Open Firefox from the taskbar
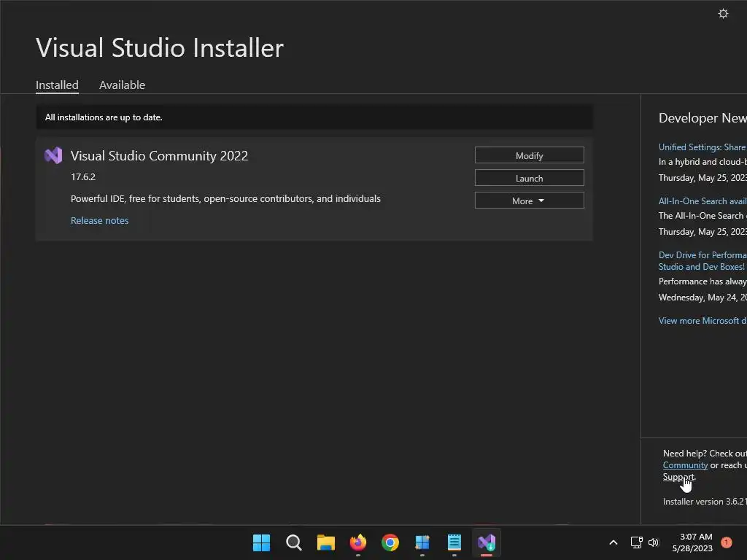Viewport: 747px width, 560px height. click(x=357, y=542)
